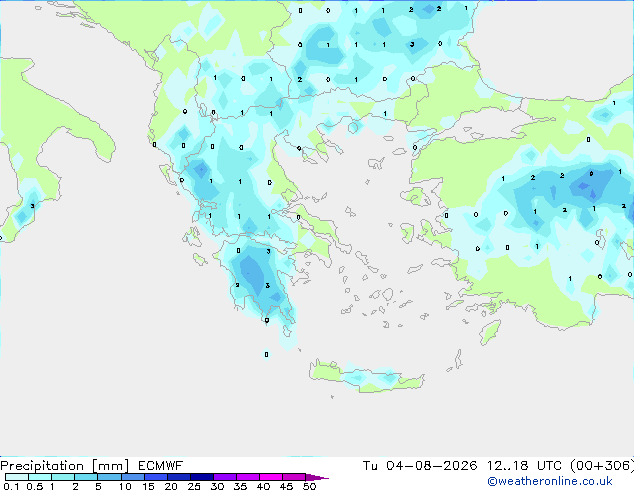Viewport: 634px width, 490px height.
Task: Click the legend label '0.1'
Action: pyautogui.click(x=11, y=486)
